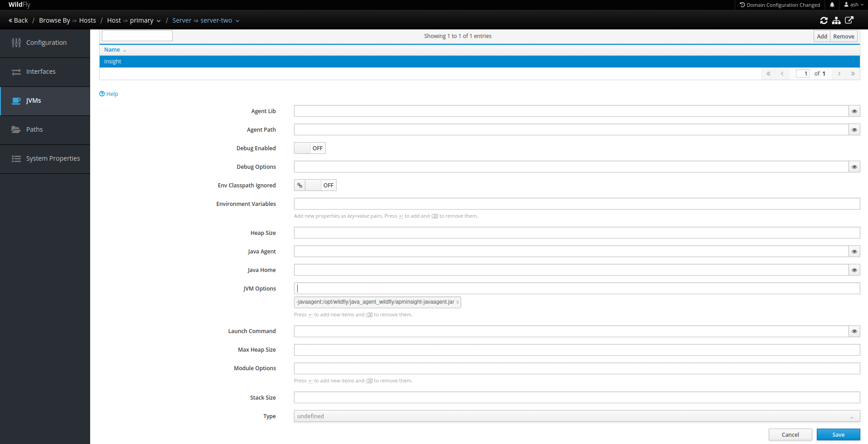The image size is (868, 444).
Task: Select the insight JVM row
Action: 112,61
